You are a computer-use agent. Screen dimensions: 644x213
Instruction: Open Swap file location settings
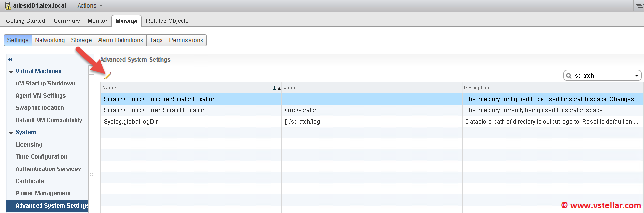point(40,108)
